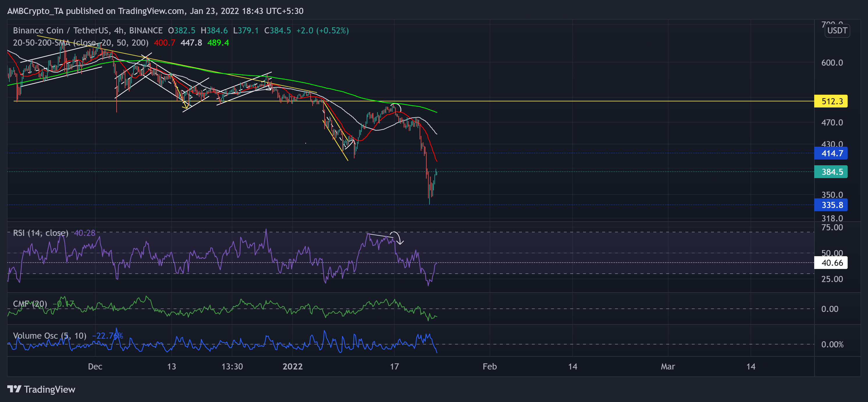Viewport: 868px width, 402px height.
Task: Click the AMBCrypto_TA author name
Action: (36, 11)
